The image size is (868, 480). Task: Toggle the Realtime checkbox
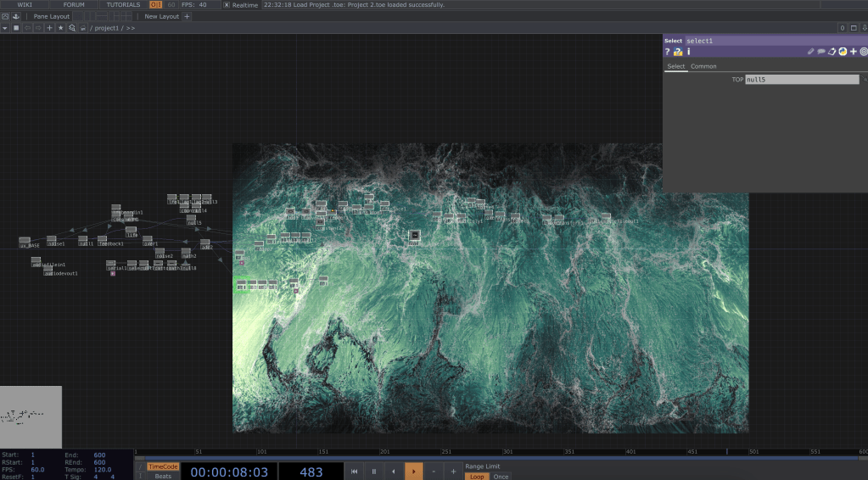click(x=227, y=5)
